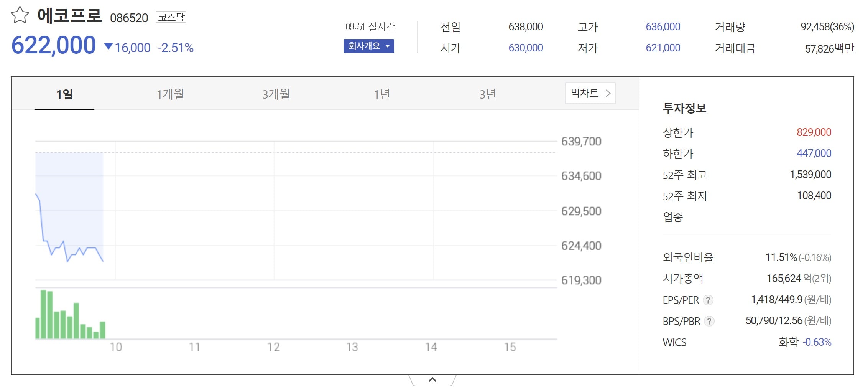Click the 09:51 실시간 timestamp

pos(370,26)
